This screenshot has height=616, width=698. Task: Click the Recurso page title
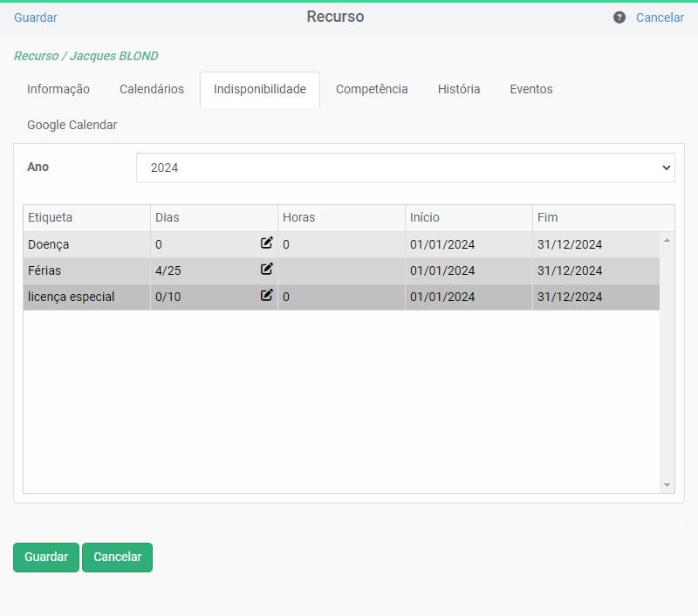335,17
